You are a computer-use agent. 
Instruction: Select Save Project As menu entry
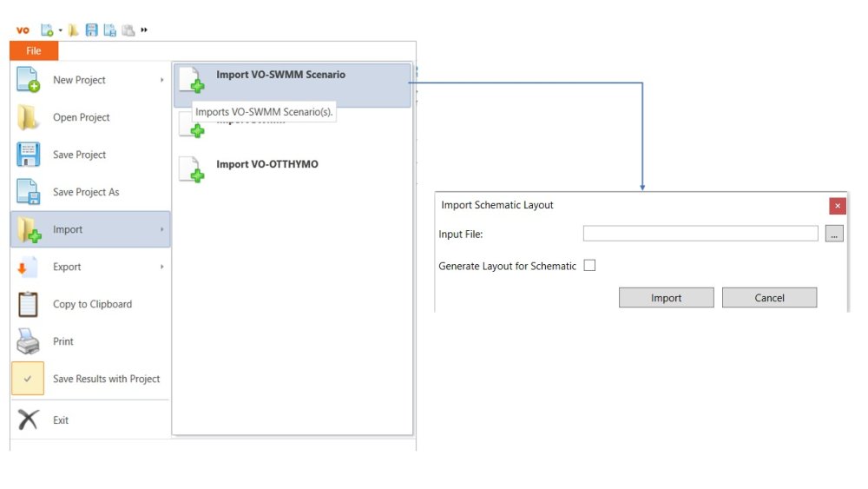click(x=90, y=192)
